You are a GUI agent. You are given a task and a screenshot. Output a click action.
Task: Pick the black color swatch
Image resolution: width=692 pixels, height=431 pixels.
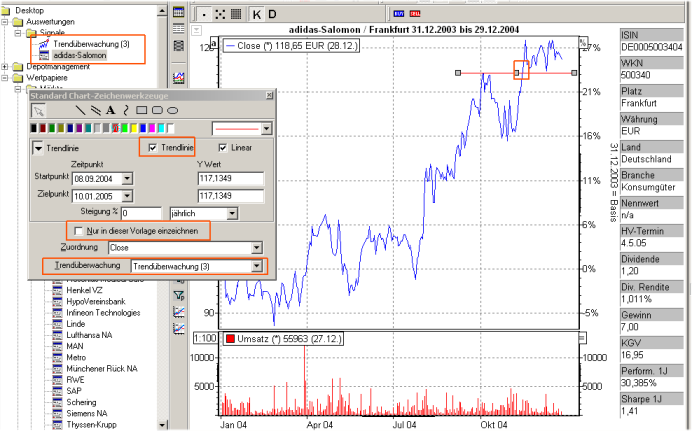click(34, 128)
